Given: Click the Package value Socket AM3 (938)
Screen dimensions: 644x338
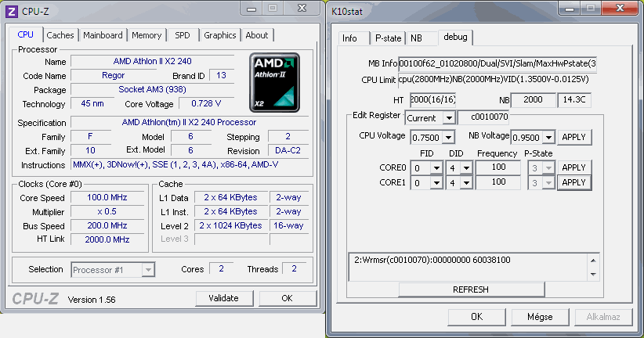Looking at the screenshot, I should pyautogui.click(x=152, y=89).
